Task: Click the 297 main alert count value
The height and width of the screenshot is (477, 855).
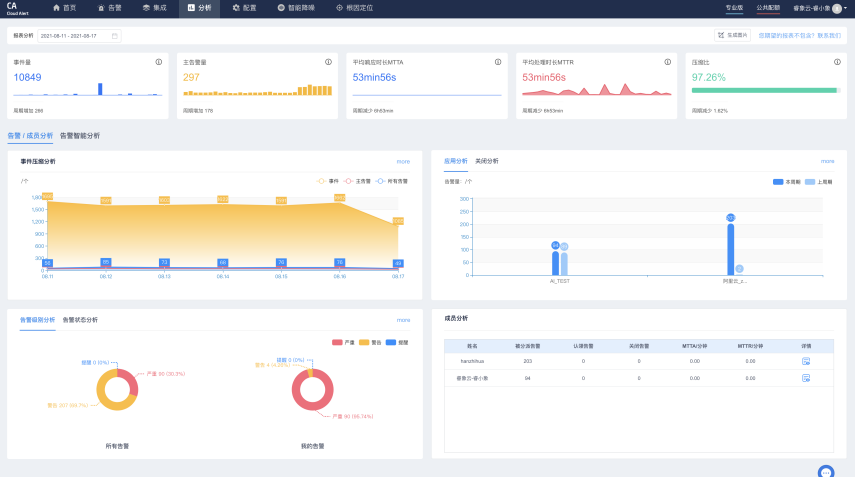Action: click(191, 77)
